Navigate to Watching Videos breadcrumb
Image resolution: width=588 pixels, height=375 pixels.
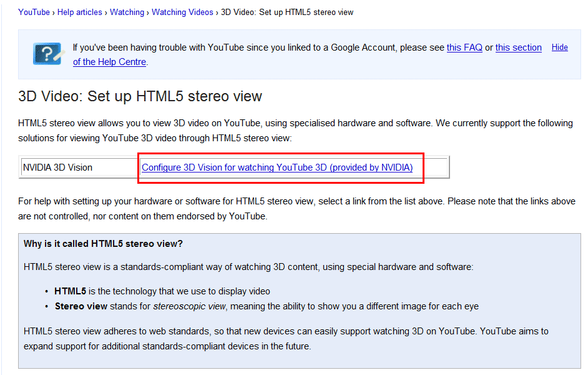182,12
